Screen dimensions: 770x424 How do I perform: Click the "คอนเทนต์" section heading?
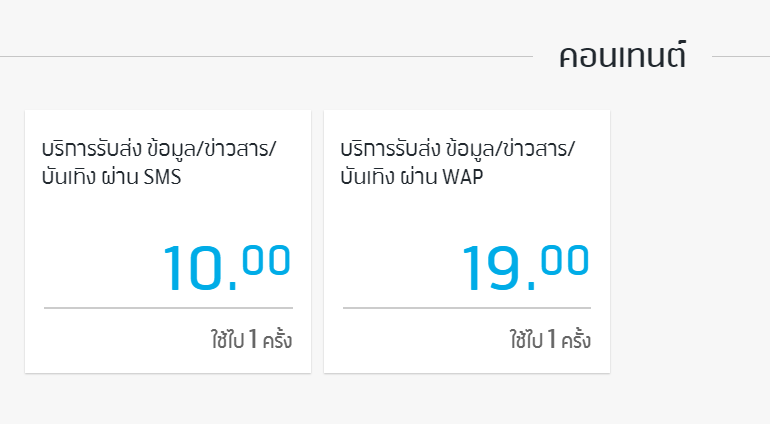[x=622, y=56]
